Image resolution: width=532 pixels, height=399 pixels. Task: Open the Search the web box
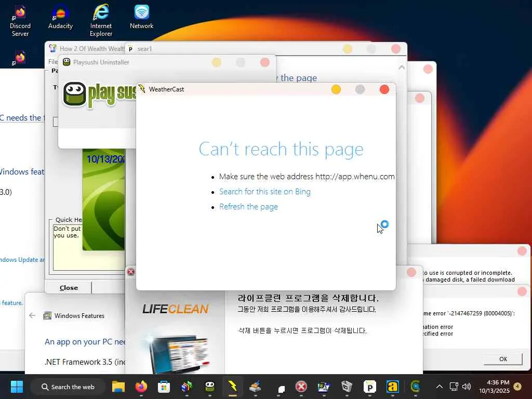68,387
